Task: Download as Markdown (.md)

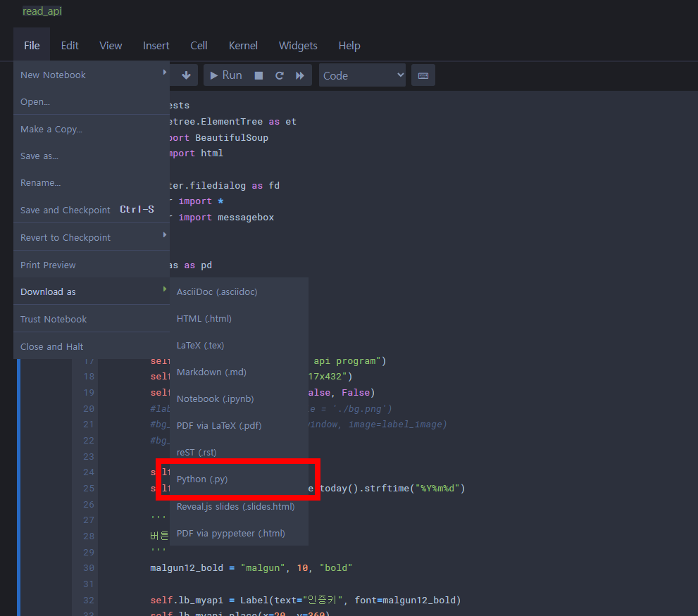Action: coord(239,372)
